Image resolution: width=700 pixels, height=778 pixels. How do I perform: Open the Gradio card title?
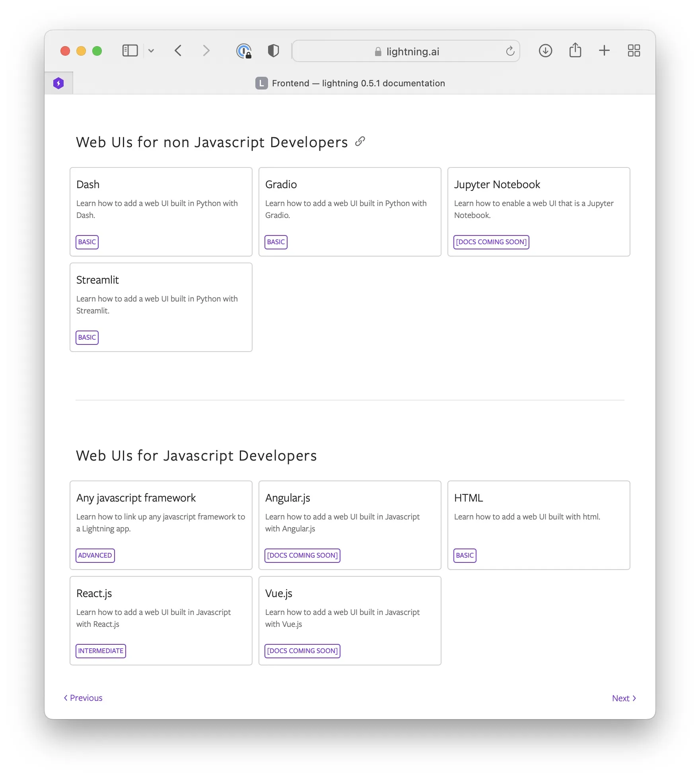coord(281,185)
